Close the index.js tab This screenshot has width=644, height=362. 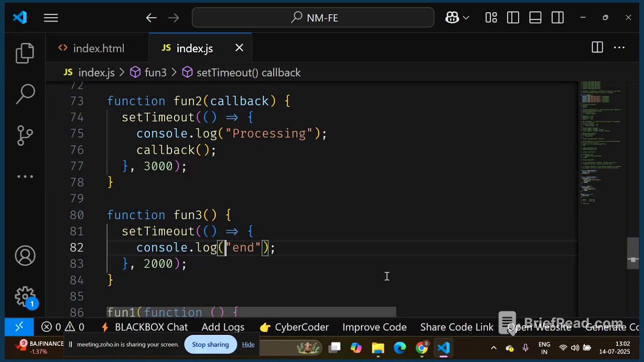pyautogui.click(x=239, y=48)
